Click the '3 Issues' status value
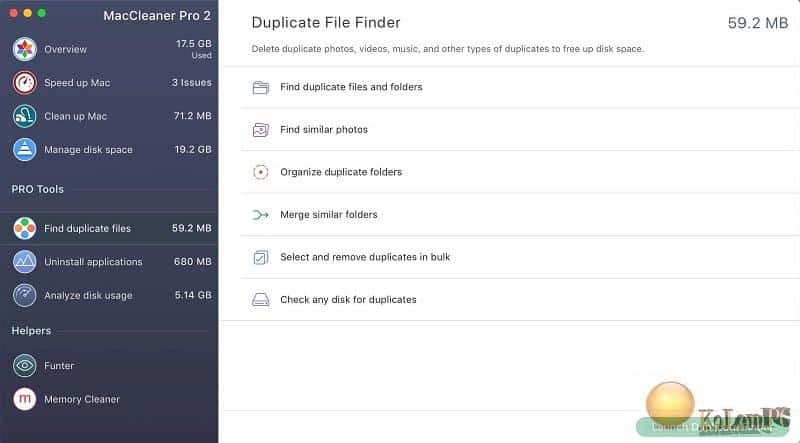Viewport: 800px width, 443px height. coord(191,83)
